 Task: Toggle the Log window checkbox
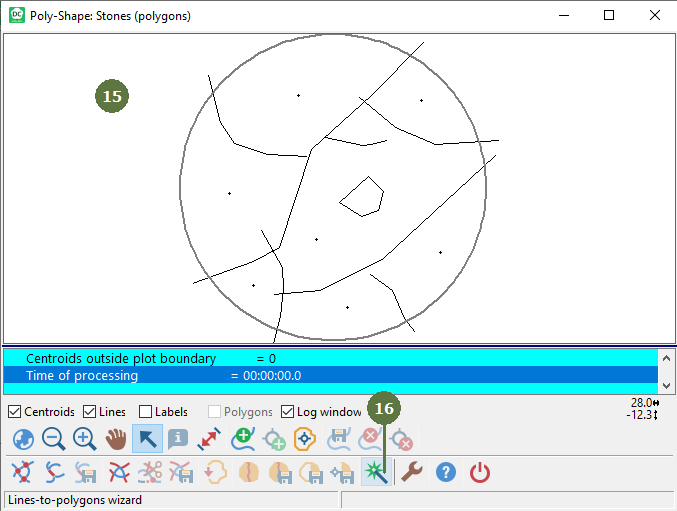288,412
